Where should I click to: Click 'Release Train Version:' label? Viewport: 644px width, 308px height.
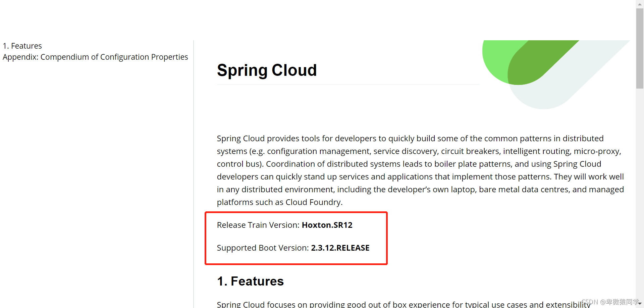[258, 225]
